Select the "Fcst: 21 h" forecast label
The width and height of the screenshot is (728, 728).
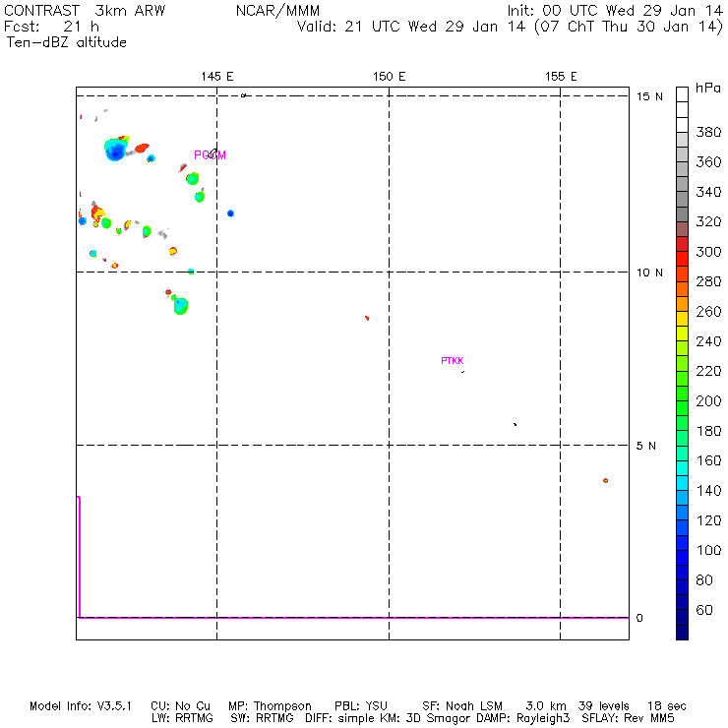51,27
